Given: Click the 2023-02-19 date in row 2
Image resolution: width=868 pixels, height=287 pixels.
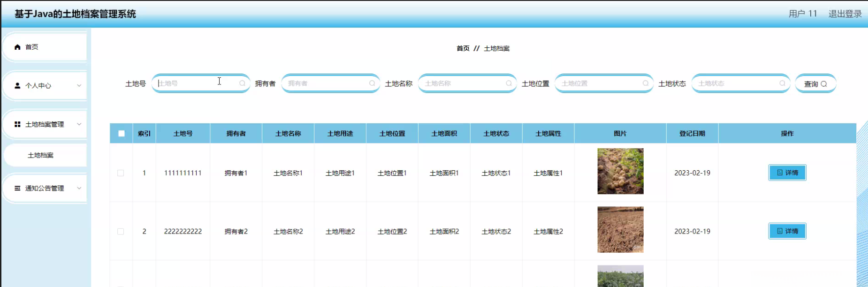Looking at the screenshot, I should tap(693, 232).
